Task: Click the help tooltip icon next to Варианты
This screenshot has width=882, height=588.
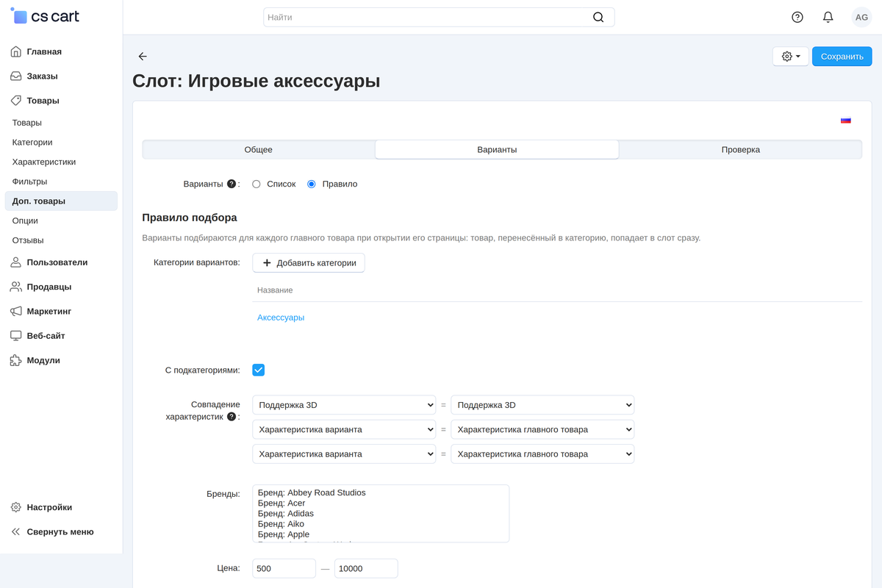Action: pyautogui.click(x=232, y=184)
